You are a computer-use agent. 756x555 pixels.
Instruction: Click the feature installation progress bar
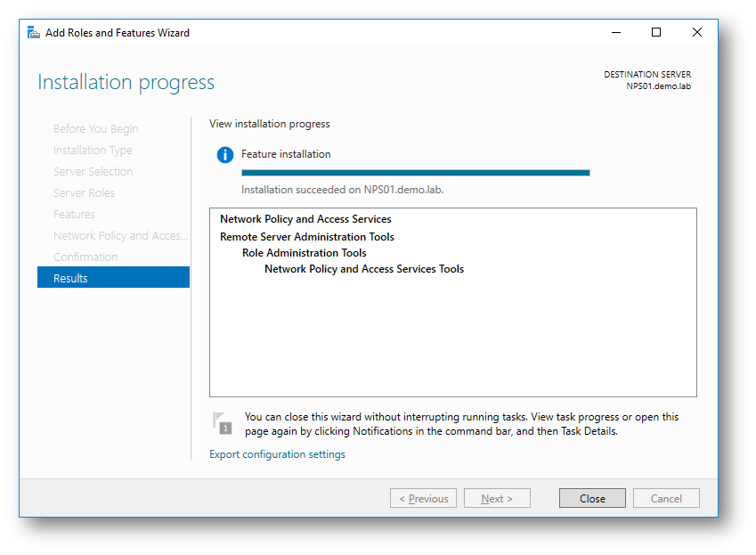415,173
